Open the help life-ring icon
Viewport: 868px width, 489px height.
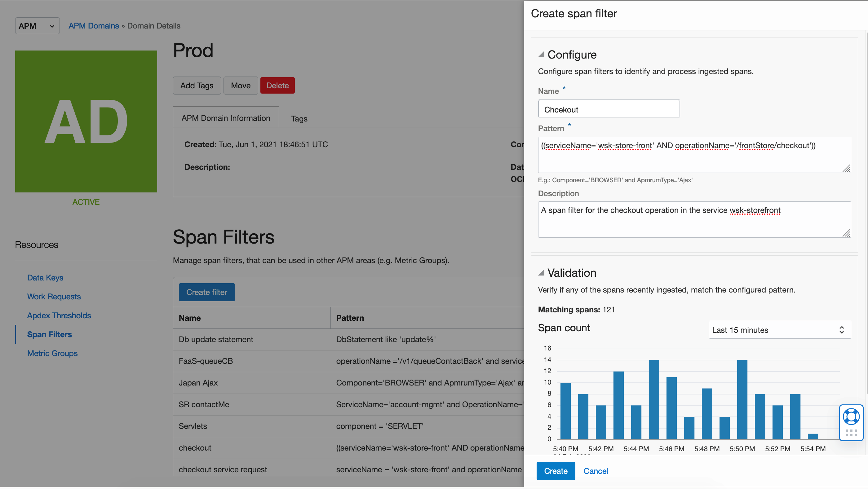click(x=851, y=417)
